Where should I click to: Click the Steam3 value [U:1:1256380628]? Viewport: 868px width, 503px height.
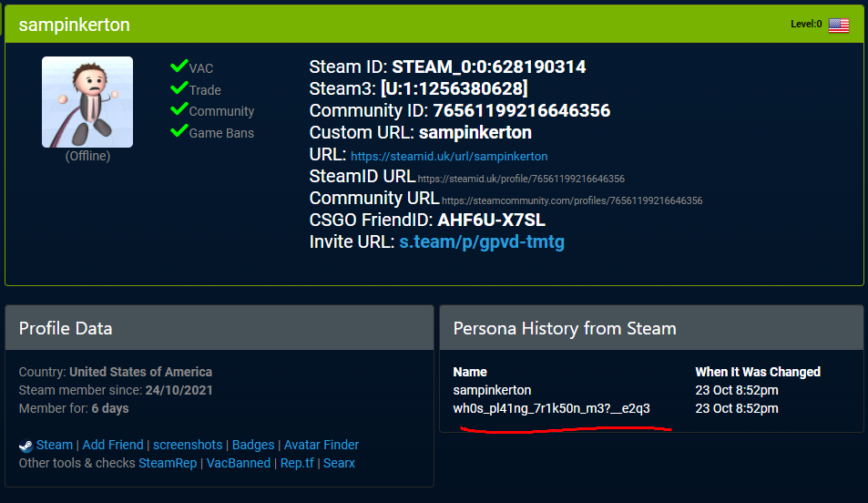pos(454,88)
